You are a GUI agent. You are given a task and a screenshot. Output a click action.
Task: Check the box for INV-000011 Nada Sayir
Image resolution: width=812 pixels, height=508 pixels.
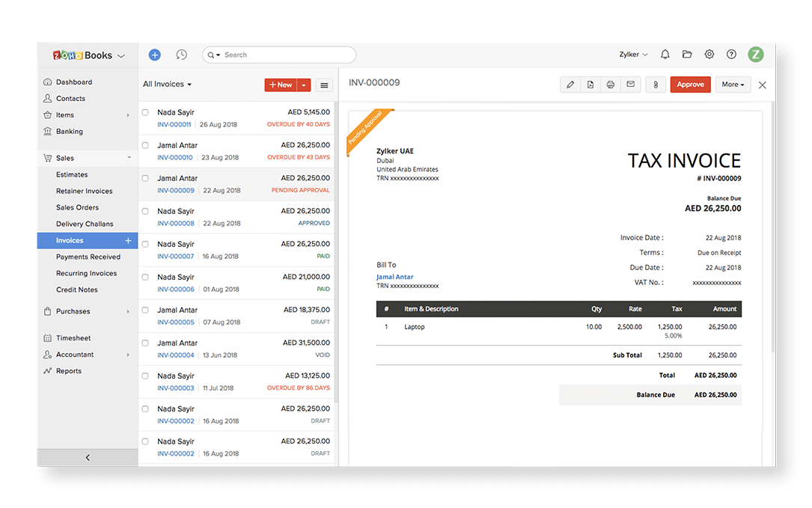tap(145, 112)
